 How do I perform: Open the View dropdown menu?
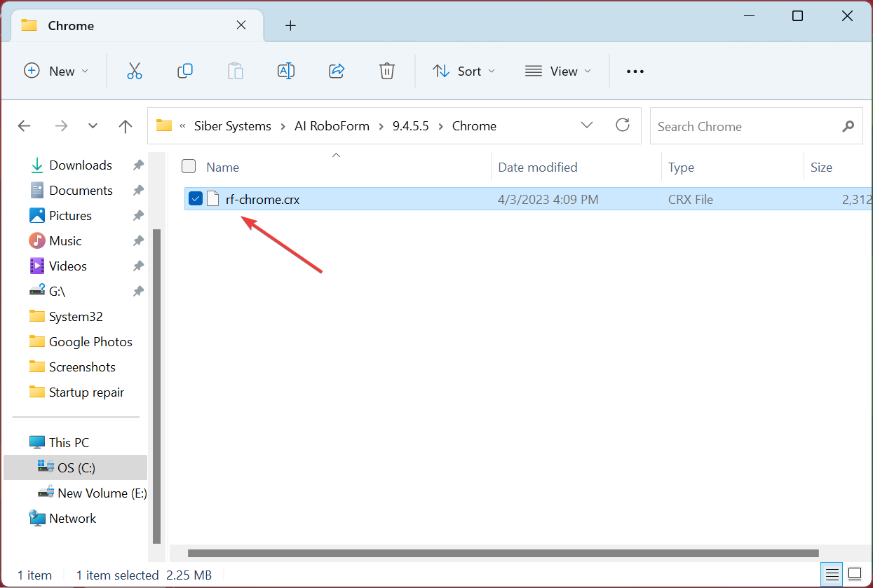click(558, 71)
